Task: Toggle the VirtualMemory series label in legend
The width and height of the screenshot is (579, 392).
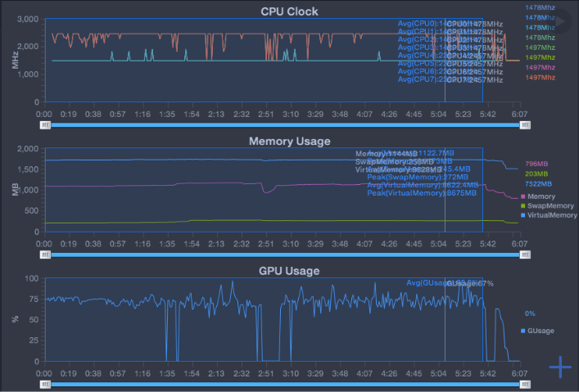Action: tap(551, 215)
